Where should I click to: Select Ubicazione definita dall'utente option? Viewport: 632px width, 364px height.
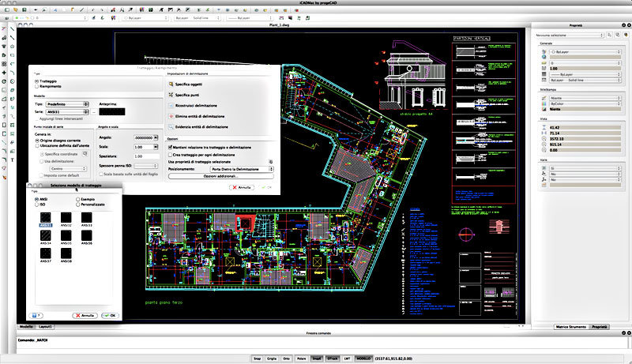click(39, 144)
